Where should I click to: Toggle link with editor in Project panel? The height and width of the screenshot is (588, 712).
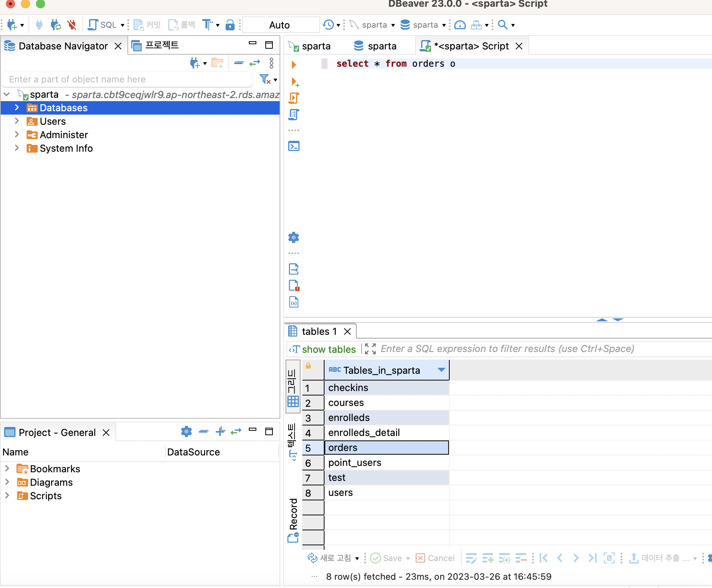click(x=236, y=432)
